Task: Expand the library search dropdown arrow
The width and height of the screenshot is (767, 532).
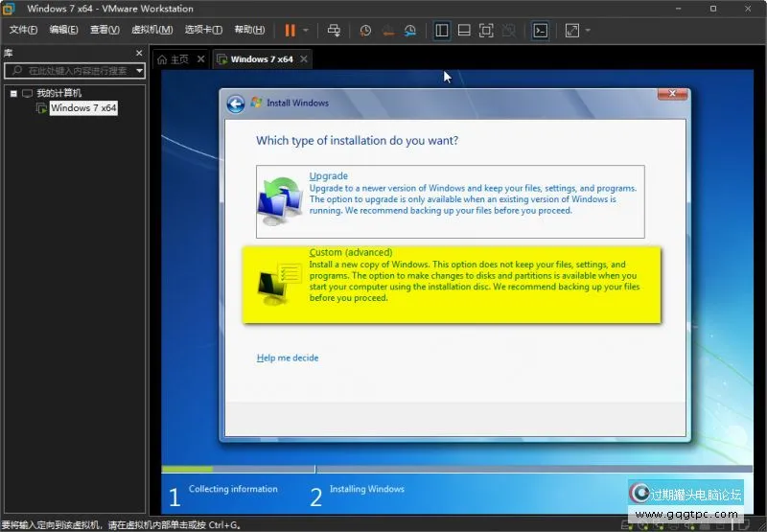Action: point(139,70)
